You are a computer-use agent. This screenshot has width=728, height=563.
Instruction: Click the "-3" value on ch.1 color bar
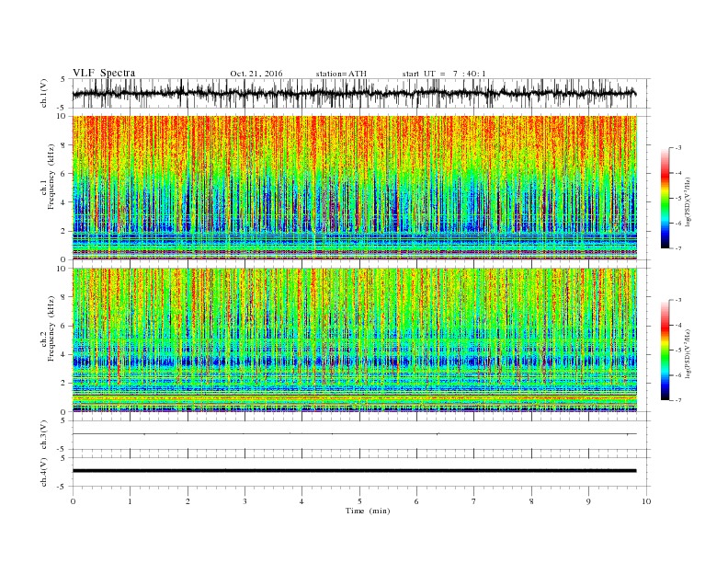(678, 148)
